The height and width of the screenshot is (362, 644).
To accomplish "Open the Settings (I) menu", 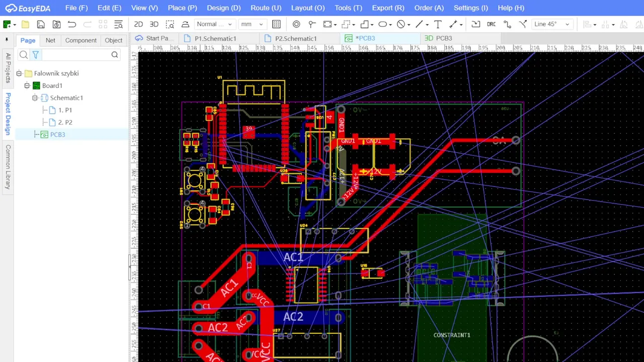I will coord(471,8).
